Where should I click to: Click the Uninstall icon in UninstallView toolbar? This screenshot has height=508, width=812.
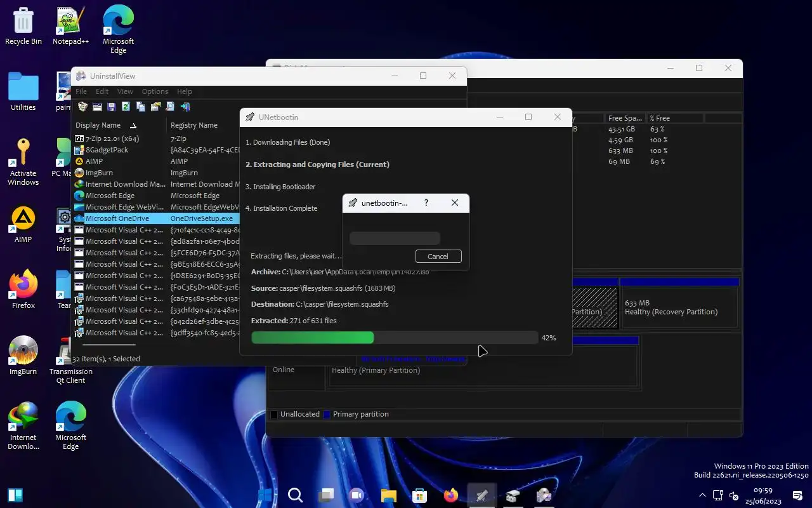pos(82,107)
